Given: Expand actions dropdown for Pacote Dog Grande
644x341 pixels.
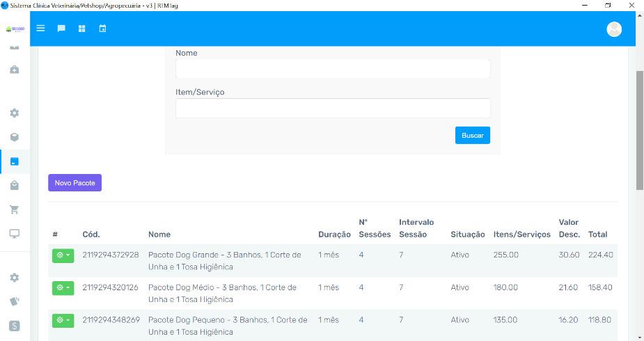Looking at the screenshot, I should (x=63, y=256).
